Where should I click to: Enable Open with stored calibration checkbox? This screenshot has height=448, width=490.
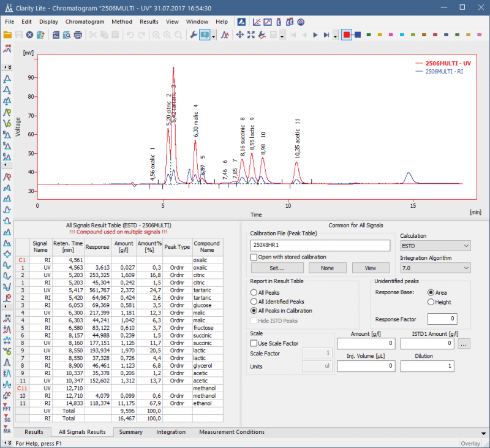point(254,257)
